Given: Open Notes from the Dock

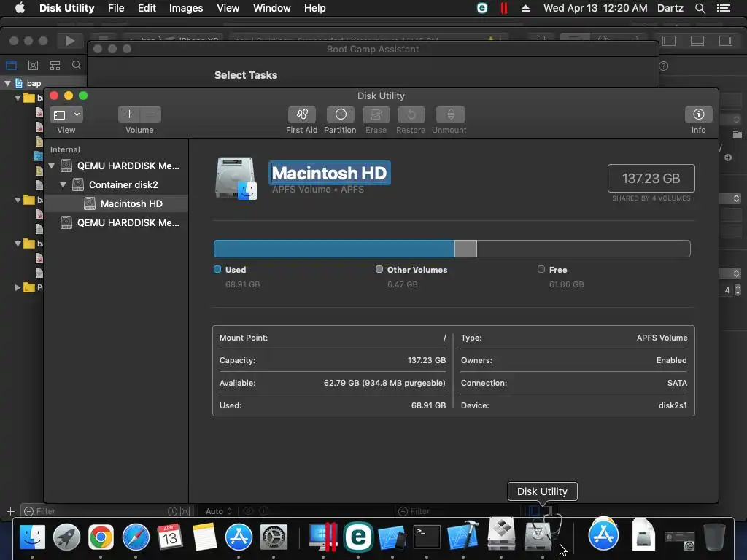Looking at the screenshot, I should tap(204, 537).
